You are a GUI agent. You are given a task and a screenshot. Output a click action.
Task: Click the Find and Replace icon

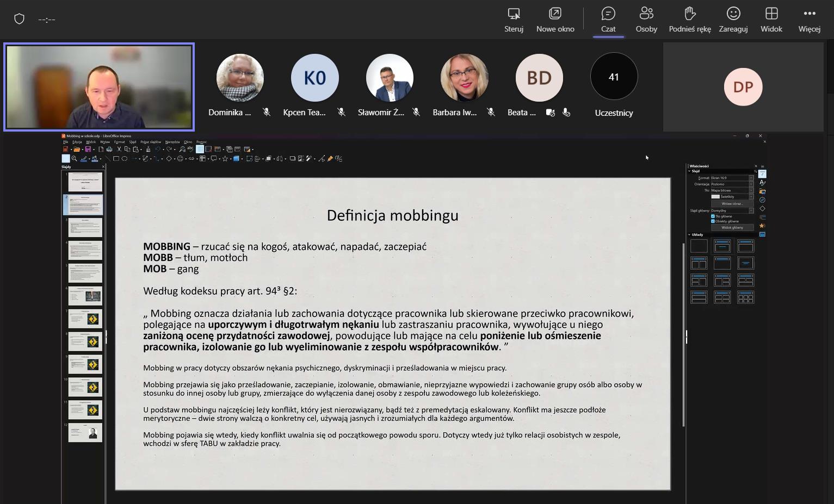click(x=182, y=149)
